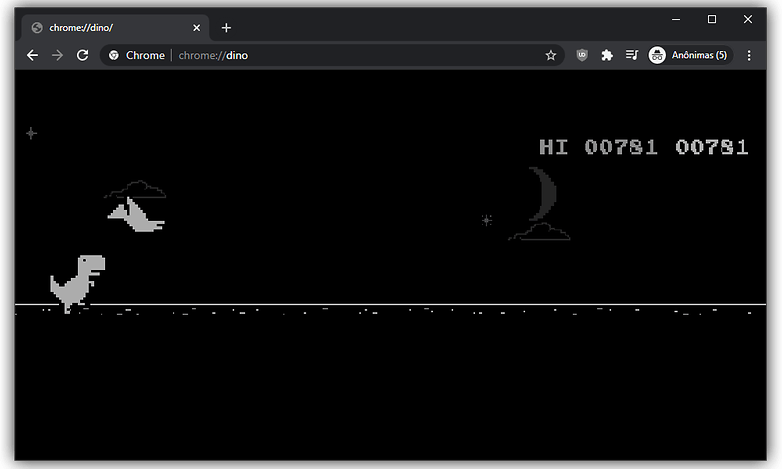Open a new tab with the plus button
The image size is (782, 469).
coord(226,28)
